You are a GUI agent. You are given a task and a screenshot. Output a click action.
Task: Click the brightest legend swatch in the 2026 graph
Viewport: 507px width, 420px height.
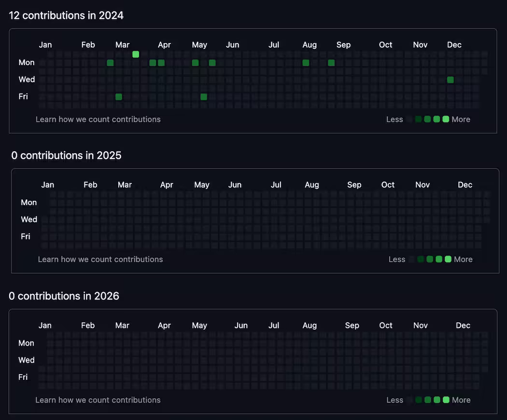(x=446, y=400)
